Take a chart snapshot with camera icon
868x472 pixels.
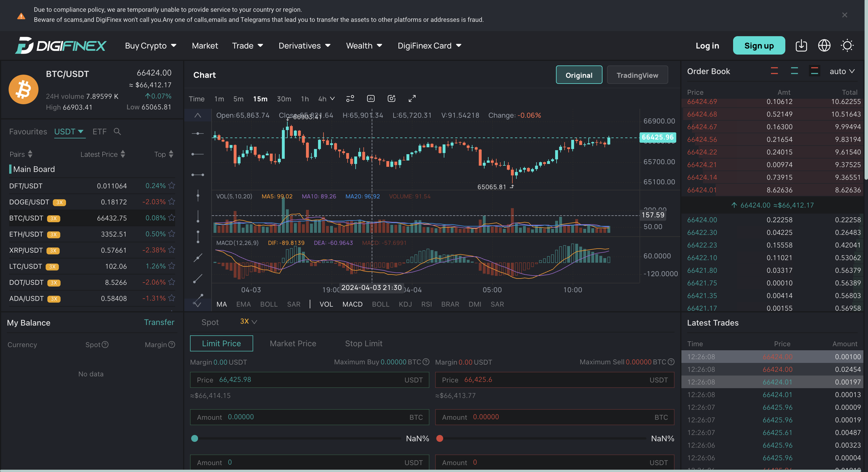[391, 98]
